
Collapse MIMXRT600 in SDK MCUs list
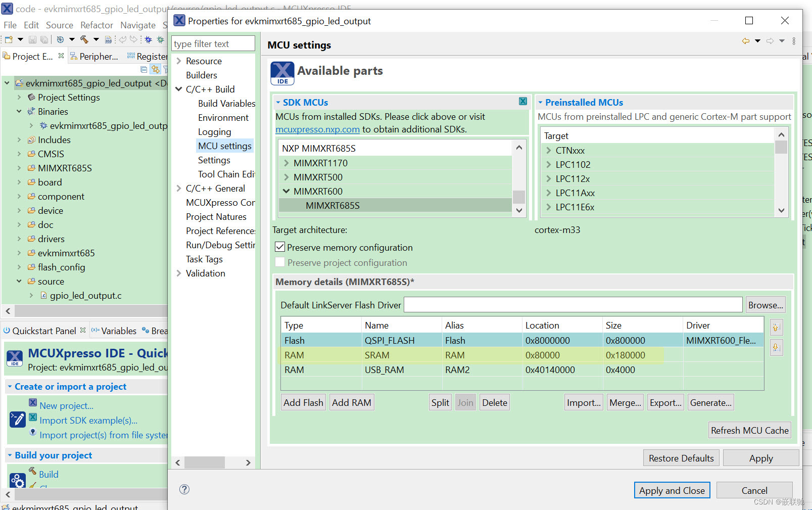pyautogui.click(x=286, y=191)
